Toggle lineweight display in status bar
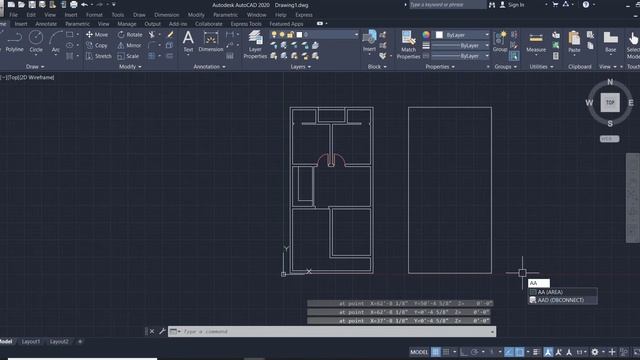The height and width of the screenshot is (360, 640). click(x=536, y=352)
